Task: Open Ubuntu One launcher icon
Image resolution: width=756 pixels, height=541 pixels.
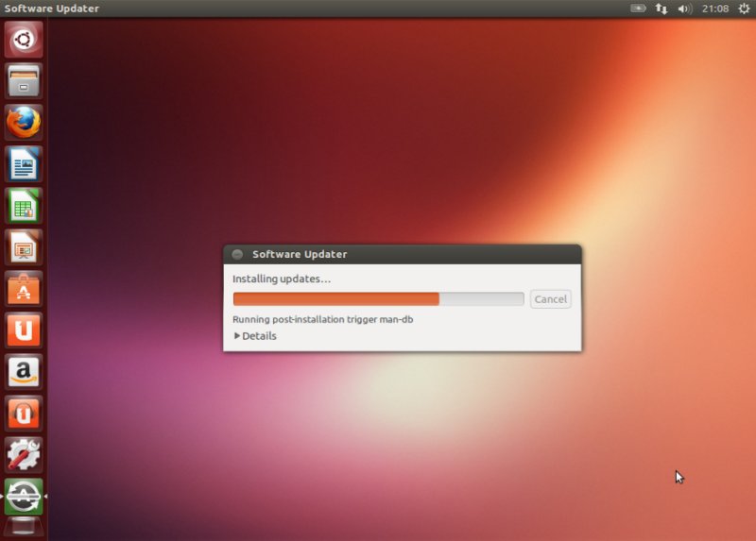Action: point(24,330)
